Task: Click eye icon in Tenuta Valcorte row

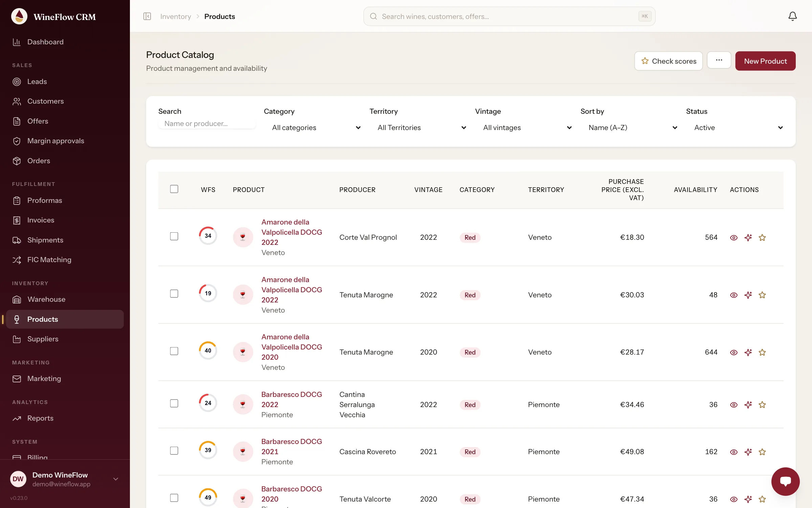Action: [x=734, y=499]
